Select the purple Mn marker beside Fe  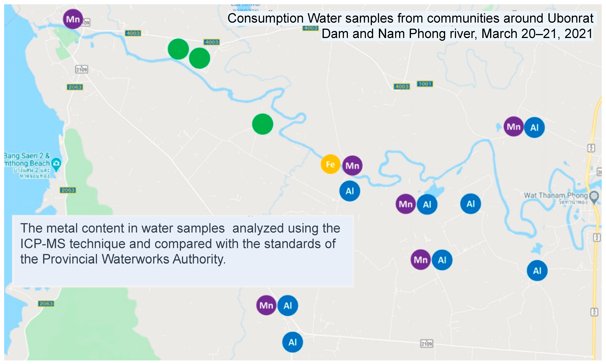point(352,166)
